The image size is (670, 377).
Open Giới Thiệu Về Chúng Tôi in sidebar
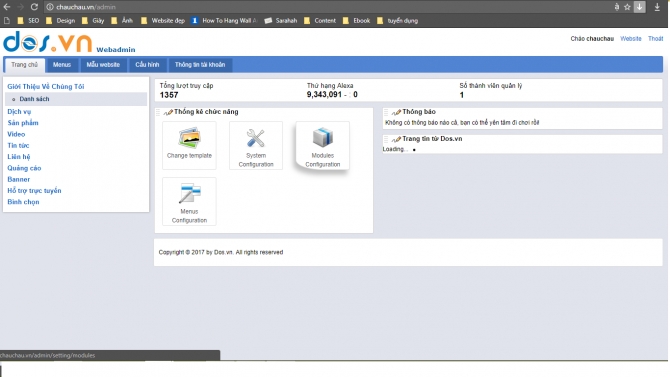pyautogui.click(x=46, y=86)
